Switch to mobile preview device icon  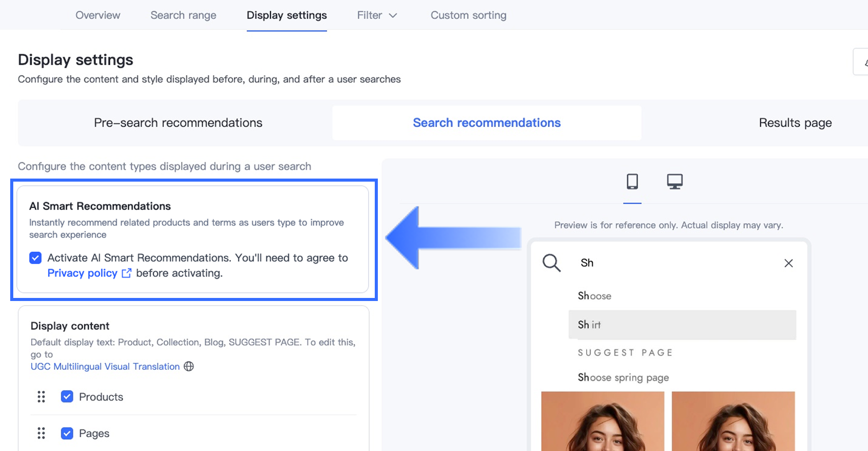[632, 182]
